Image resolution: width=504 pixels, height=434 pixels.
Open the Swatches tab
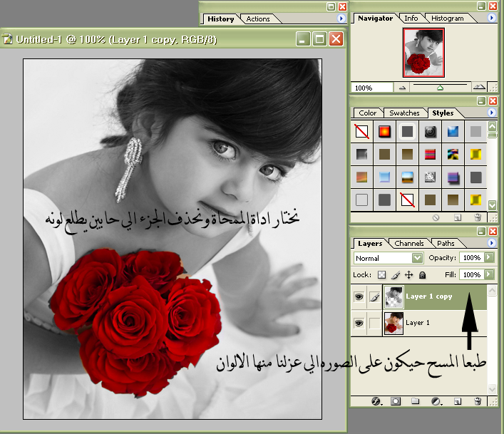404,113
